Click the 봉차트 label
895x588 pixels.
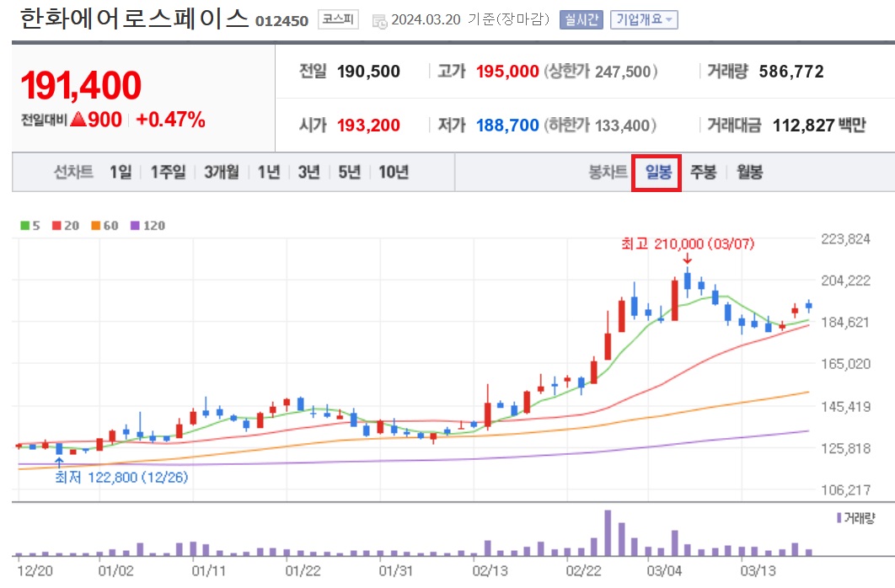click(x=608, y=172)
